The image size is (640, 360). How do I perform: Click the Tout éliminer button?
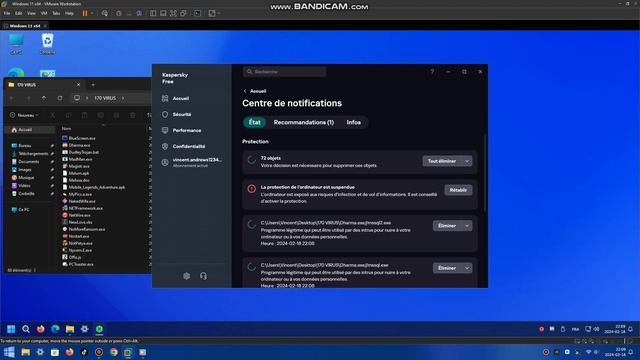442,161
